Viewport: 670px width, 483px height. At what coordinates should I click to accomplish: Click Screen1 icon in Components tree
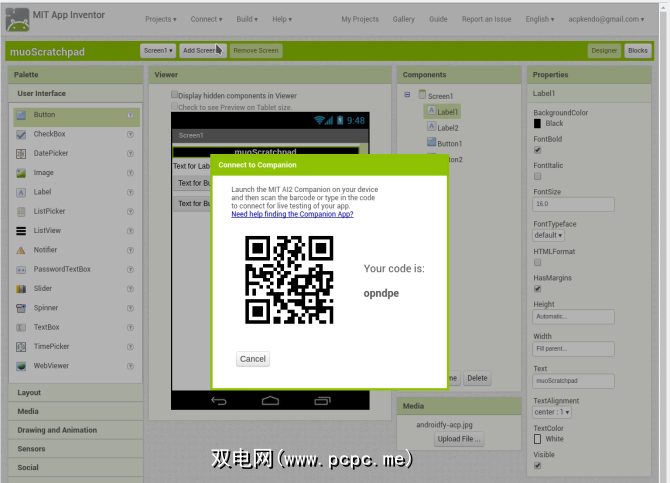[x=422, y=94]
